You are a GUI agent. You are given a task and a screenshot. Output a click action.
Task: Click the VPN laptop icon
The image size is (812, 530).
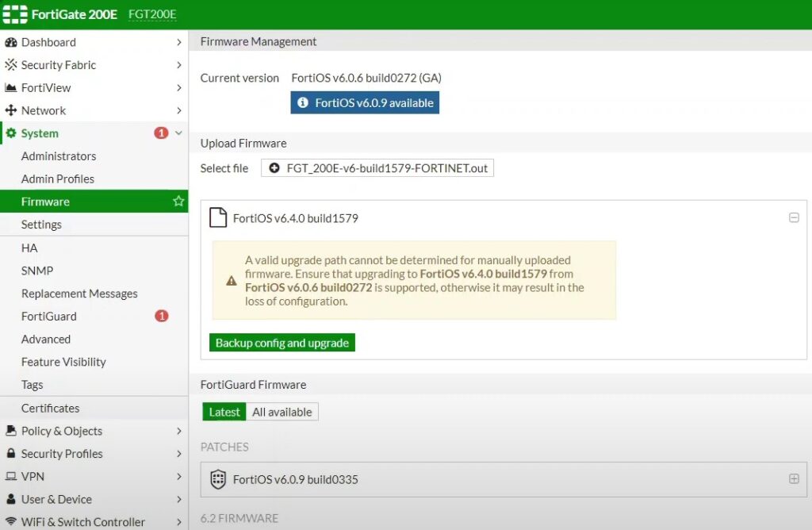point(11,476)
